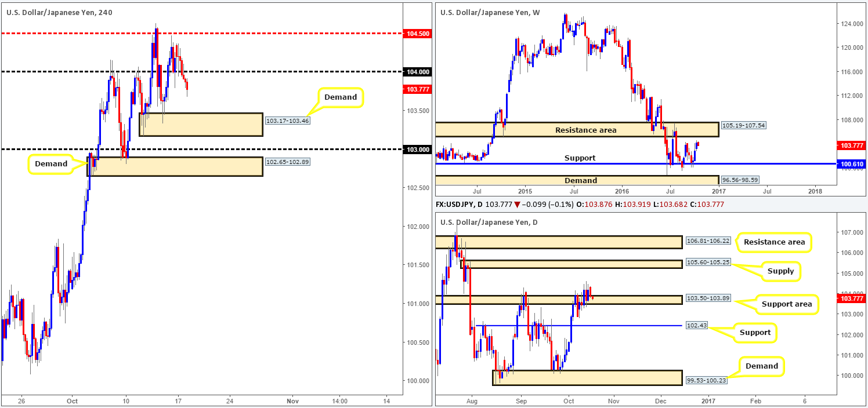Image resolution: width=868 pixels, height=408 pixels.
Task: Click the daily chart title text
Action: click(489, 223)
